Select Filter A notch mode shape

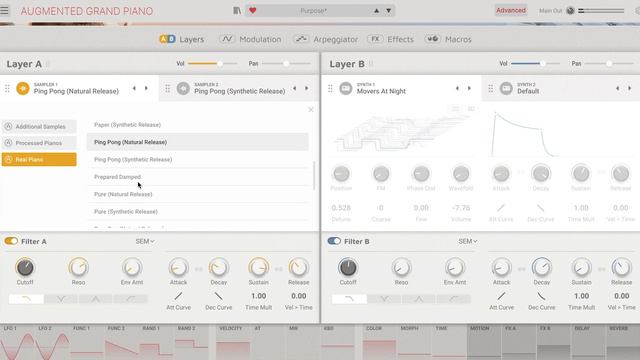(x=61, y=299)
